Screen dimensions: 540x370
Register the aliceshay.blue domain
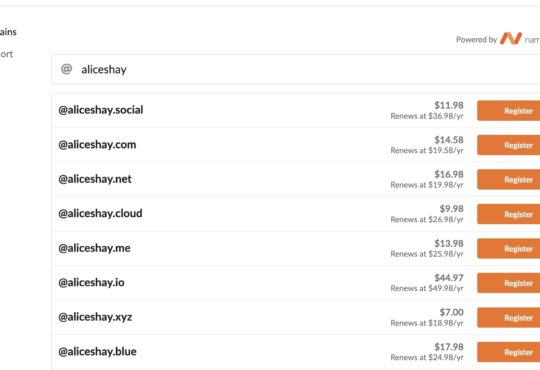coord(508,352)
